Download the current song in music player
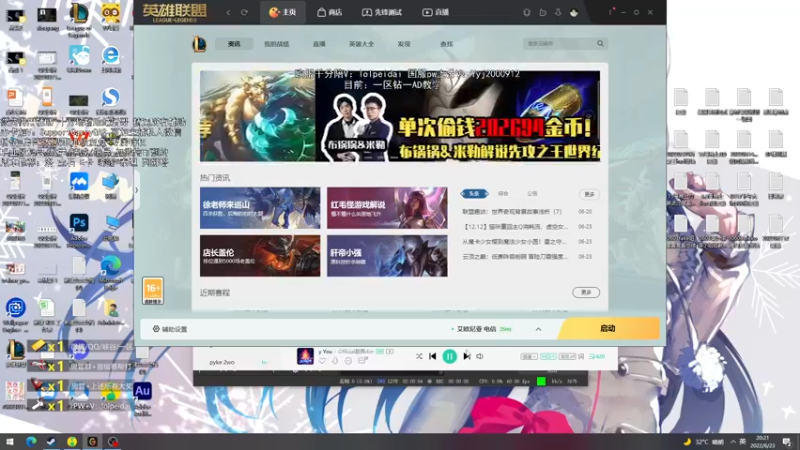The height and width of the screenshot is (450, 800). click(335, 361)
